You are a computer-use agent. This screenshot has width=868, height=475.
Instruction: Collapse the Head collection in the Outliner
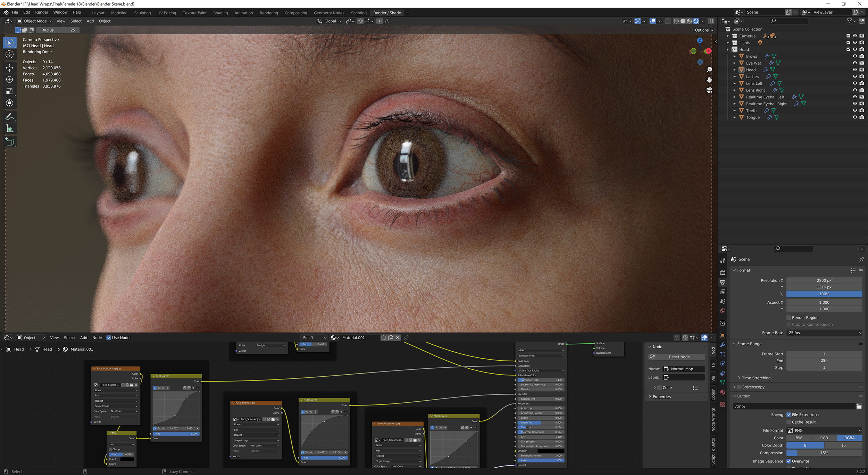[728, 49]
